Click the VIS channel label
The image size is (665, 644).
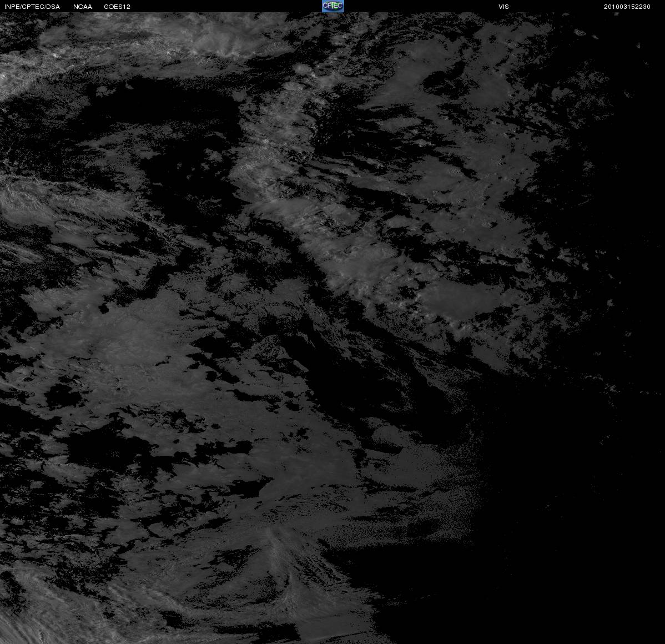(x=503, y=7)
